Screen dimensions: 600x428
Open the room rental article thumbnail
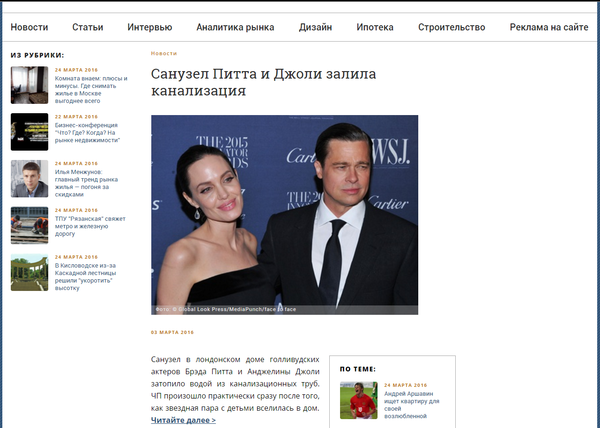pos(29,85)
